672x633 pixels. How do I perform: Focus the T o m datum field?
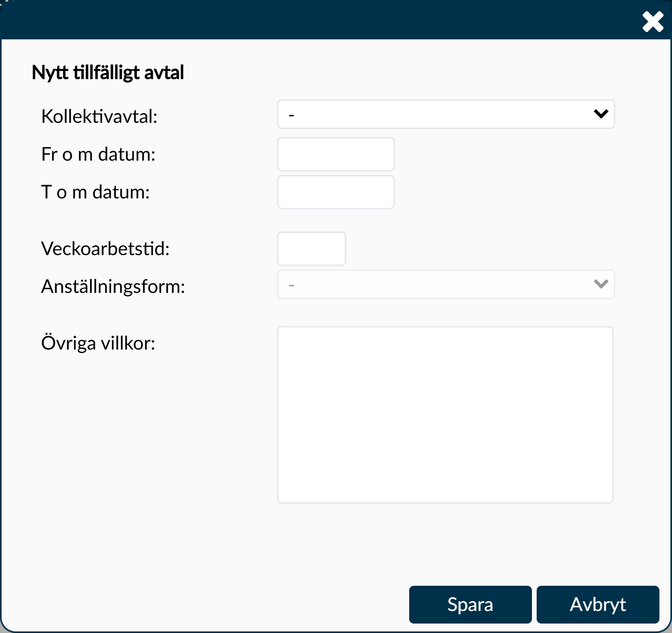point(336,192)
